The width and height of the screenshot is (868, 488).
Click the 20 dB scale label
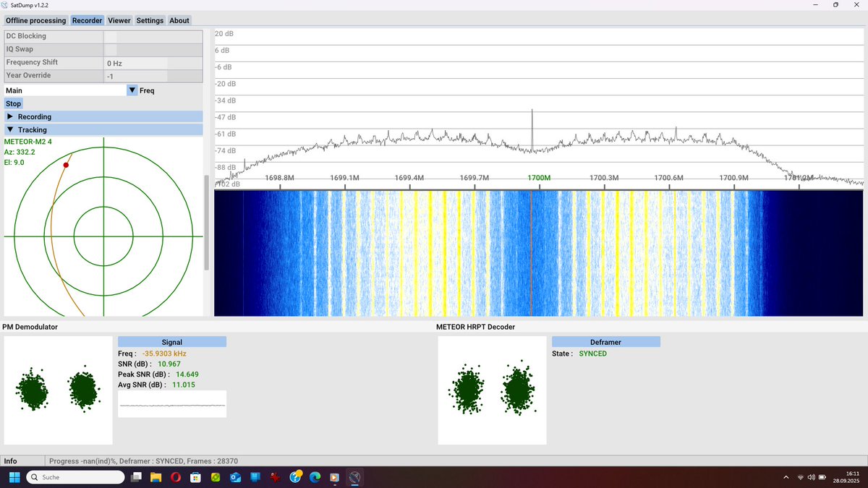click(x=224, y=34)
